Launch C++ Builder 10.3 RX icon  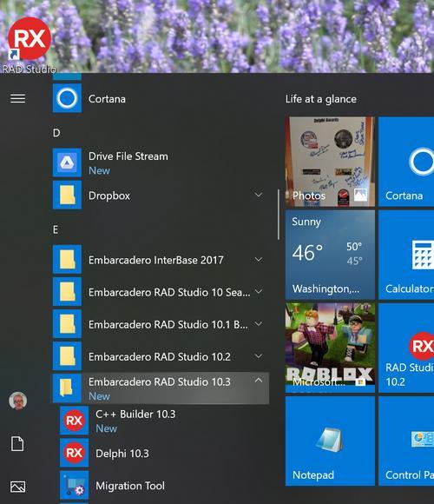point(74,421)
